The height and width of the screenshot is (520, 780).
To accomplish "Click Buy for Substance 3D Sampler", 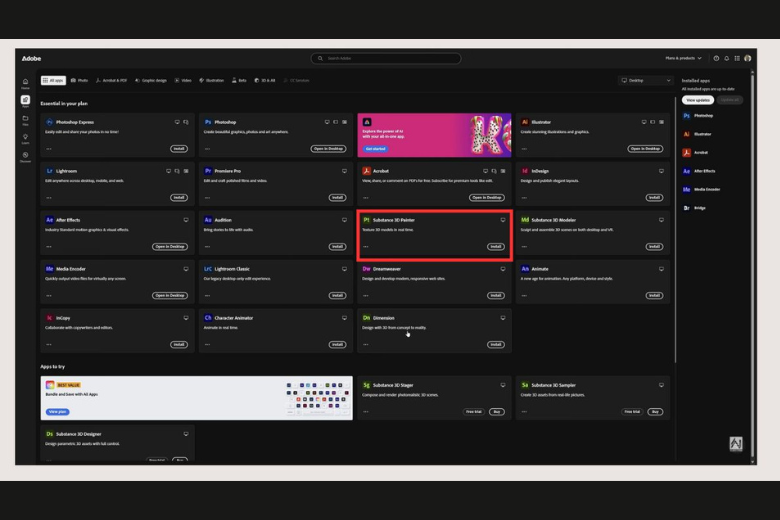I will pos(655,412).
